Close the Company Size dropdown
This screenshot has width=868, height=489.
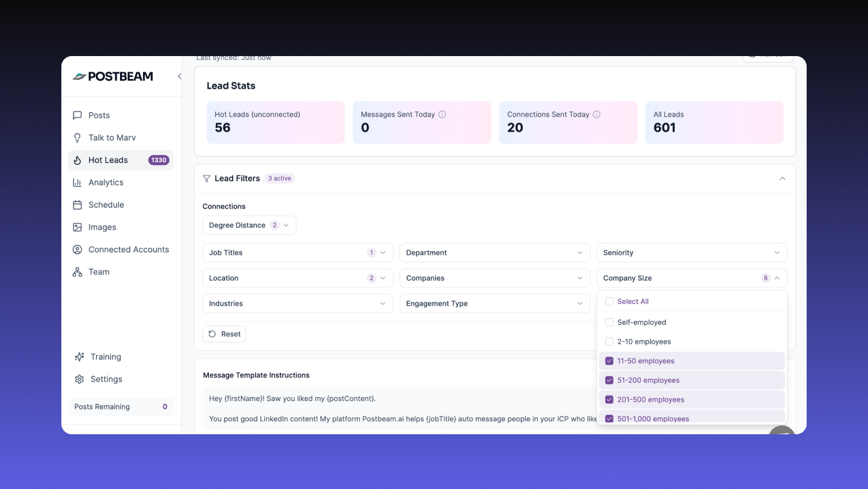tap(692, 278)
